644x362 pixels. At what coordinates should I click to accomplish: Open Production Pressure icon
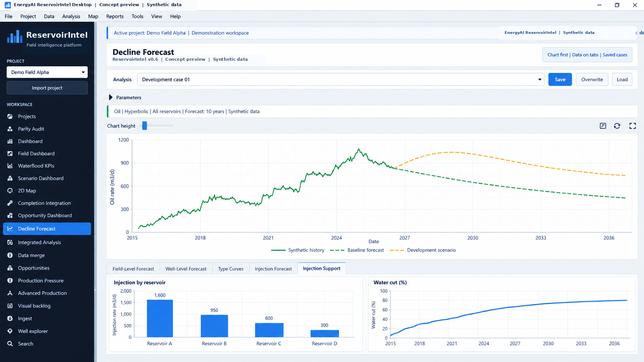(x=10, y=280)
